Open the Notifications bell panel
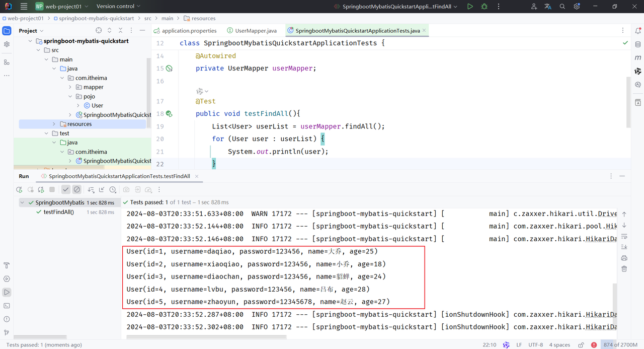644x349 pixels. click(x=638, y=31)
